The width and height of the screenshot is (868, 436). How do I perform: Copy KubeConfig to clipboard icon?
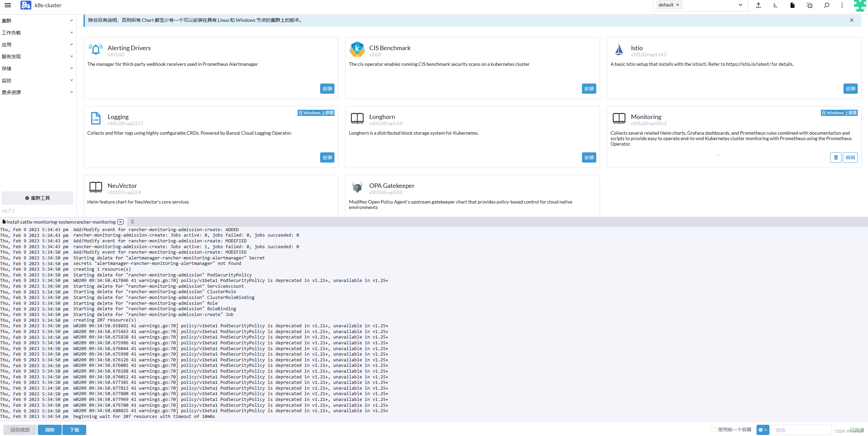tap(809, 5)
